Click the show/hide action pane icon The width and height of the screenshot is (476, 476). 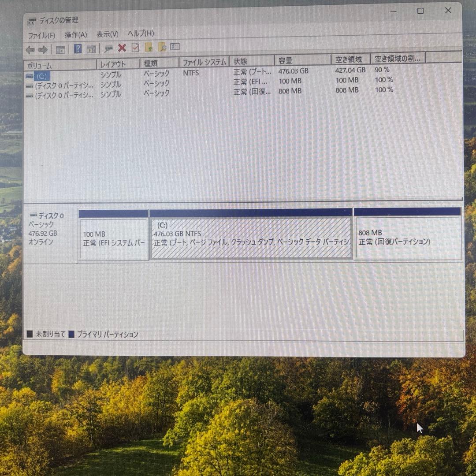(90, 48)
